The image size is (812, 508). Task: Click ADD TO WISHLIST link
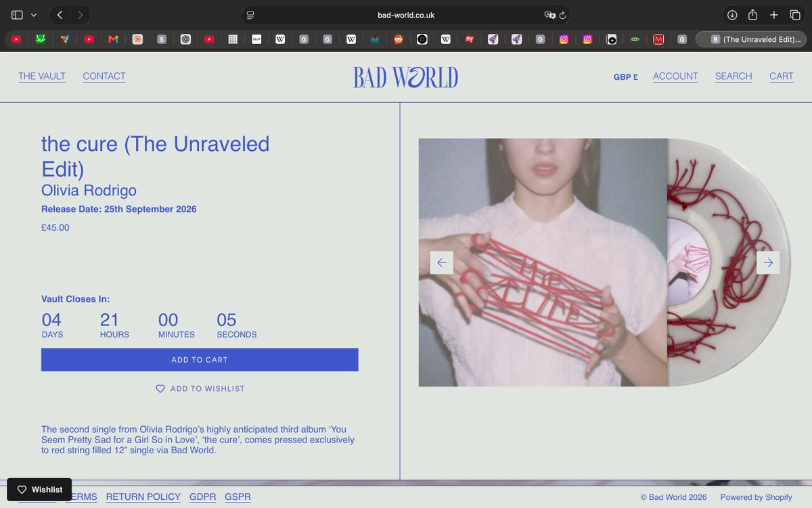[x=200, y=389]
